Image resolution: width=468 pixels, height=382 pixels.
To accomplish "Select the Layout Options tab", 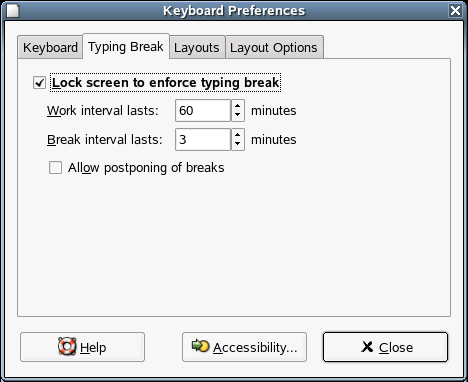I will 274,47.
